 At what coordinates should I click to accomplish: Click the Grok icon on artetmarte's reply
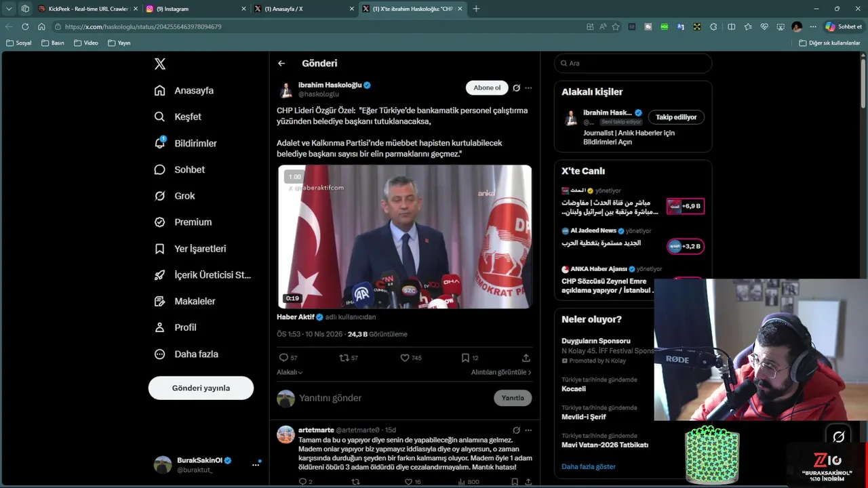tap(516, 430)
